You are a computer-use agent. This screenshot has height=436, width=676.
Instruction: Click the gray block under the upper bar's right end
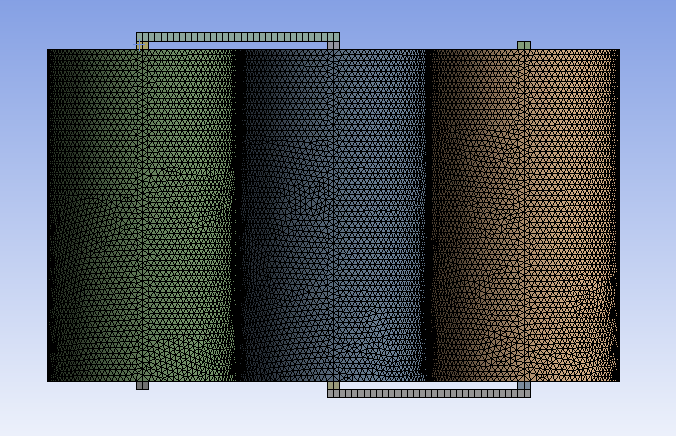(x=333, y=45)
